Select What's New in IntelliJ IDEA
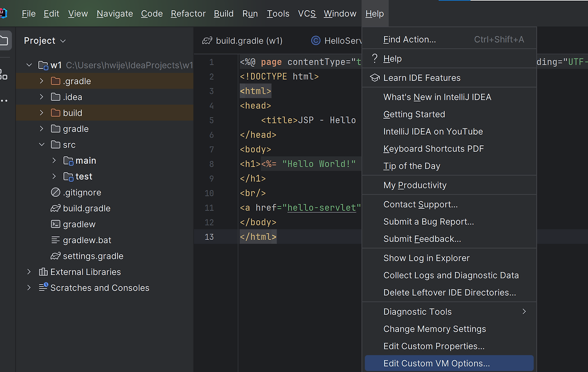Image resolution: width=588 pixels, height=372 pixels. coord(449,97)
